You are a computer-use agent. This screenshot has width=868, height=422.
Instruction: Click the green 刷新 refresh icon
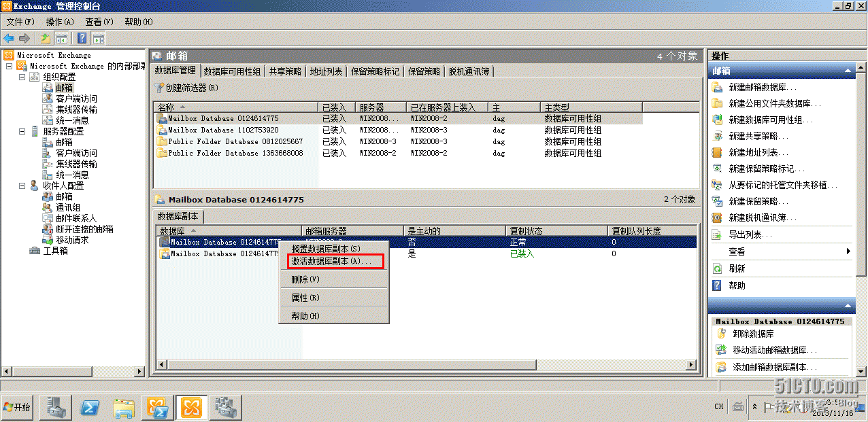pyautogui.click(x=716, y=268)
